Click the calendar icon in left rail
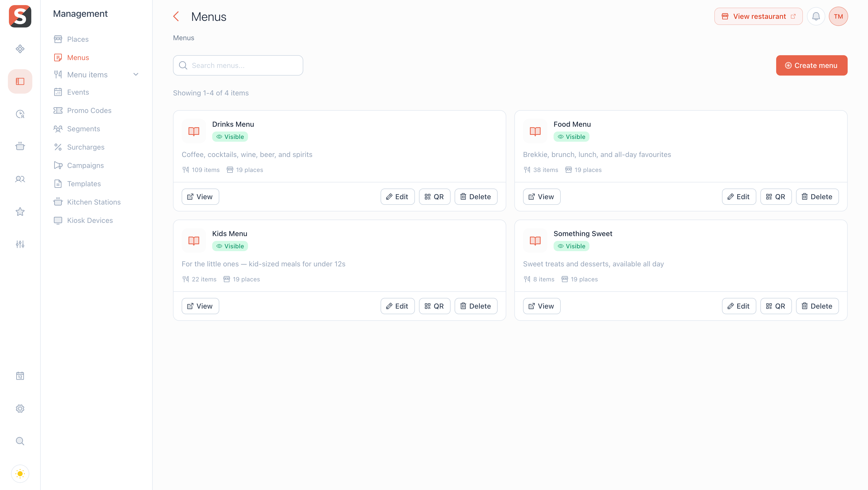868x490 pixels. [20, 376]
